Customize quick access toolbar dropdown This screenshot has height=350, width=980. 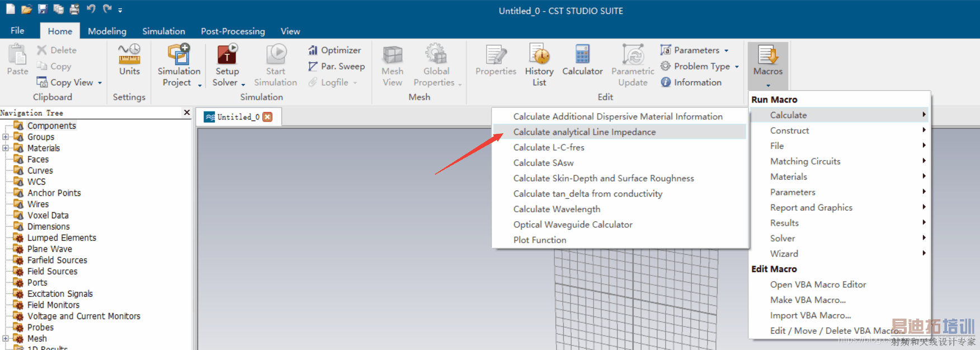[x=120, y=10]
